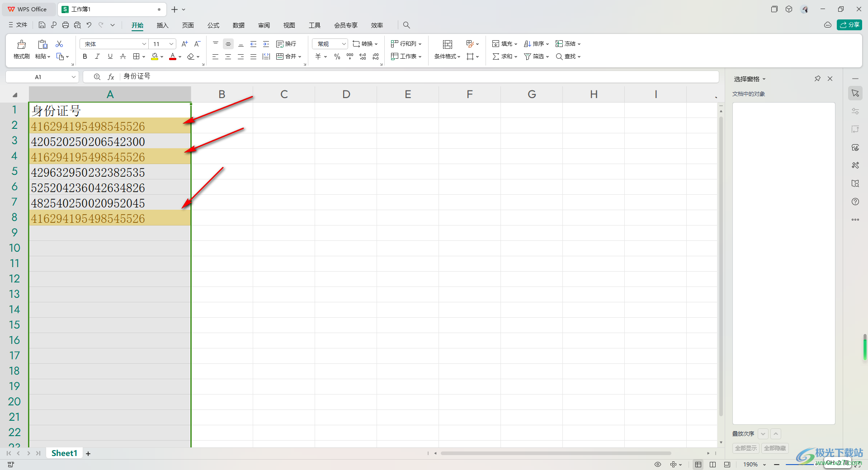Click the ribbon Search magnifier icon
868x470 pixels.
[x=406, y=25]
